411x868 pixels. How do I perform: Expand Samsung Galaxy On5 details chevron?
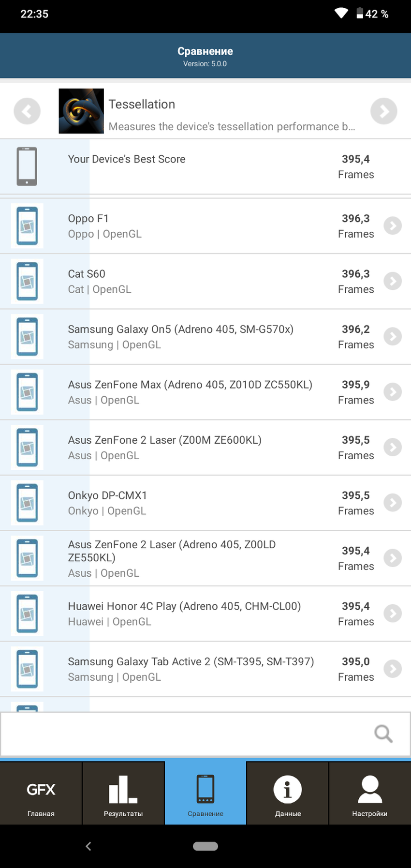click(x=393, y=337)
